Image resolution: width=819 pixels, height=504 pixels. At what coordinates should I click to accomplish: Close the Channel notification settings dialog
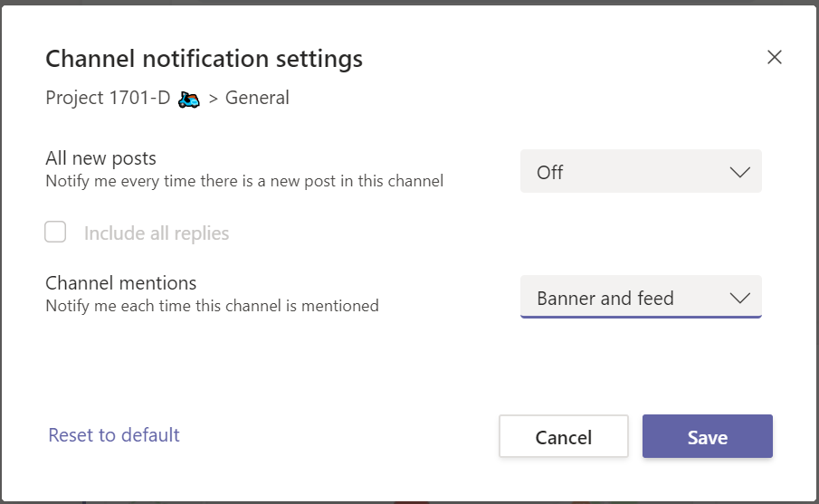(774, 58)
